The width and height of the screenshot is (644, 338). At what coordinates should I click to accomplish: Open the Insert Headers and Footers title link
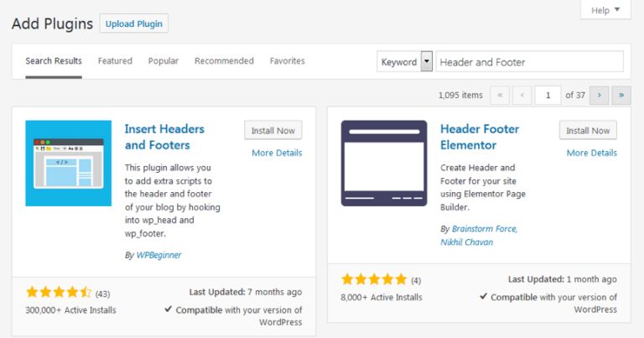(x=164, y=137)
